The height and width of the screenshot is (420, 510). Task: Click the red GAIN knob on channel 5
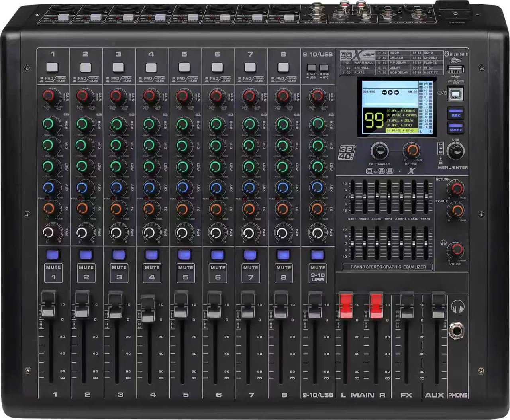(x=182, y=96)
